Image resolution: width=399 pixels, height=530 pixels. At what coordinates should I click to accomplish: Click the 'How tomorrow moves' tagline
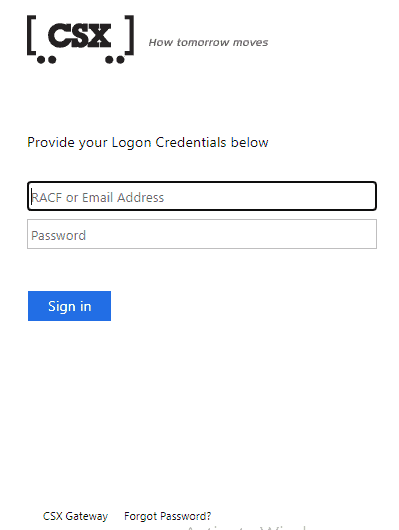tap(208, 42)
